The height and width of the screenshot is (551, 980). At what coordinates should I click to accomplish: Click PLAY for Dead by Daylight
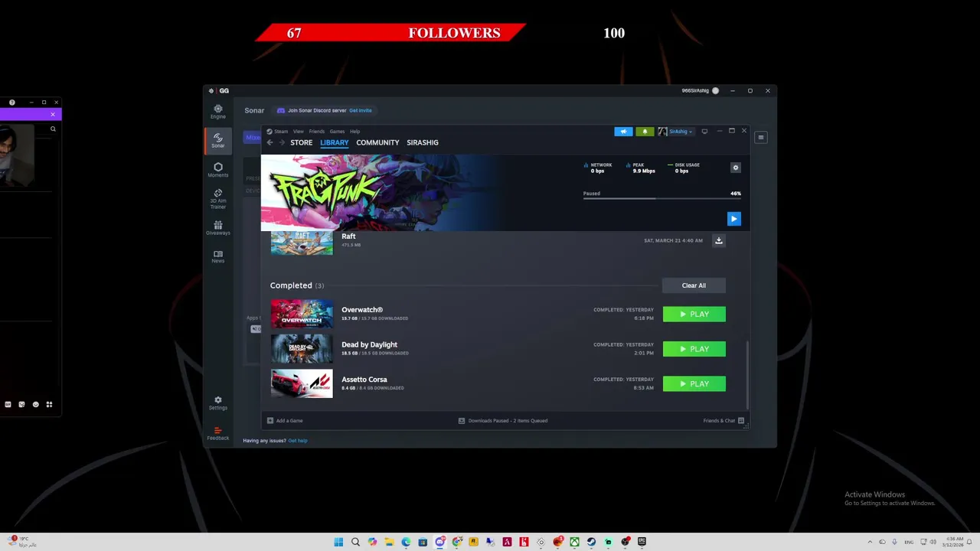tap(694, 349)
